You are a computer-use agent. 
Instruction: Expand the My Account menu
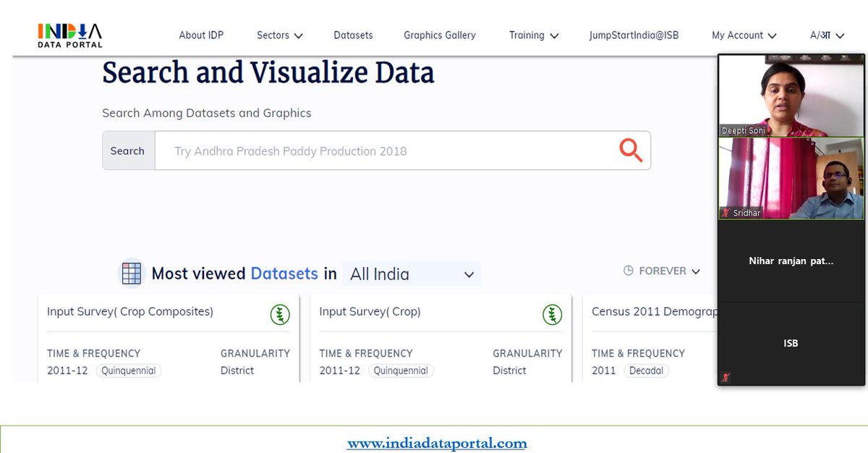click(x=744, y=35)
